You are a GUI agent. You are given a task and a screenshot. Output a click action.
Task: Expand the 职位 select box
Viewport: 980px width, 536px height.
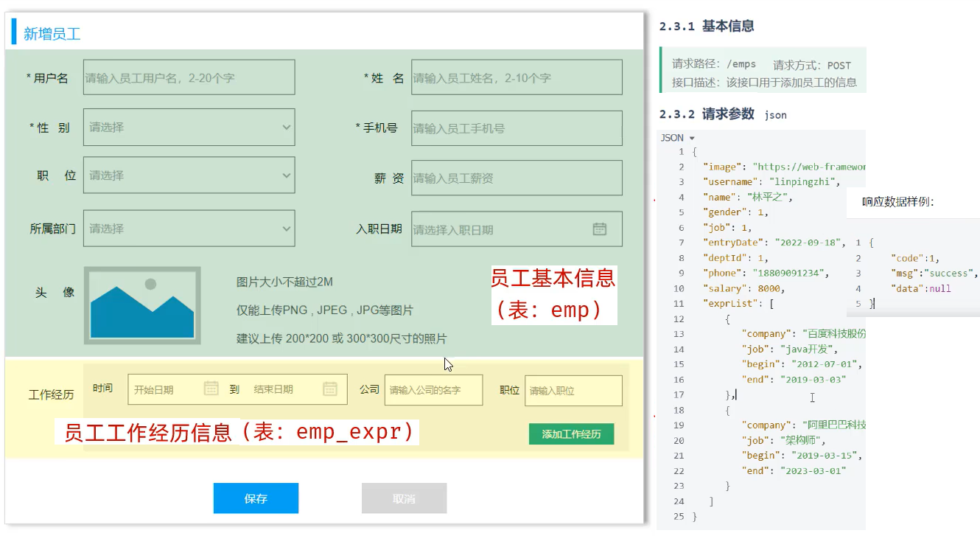click(x=189, y=175)
